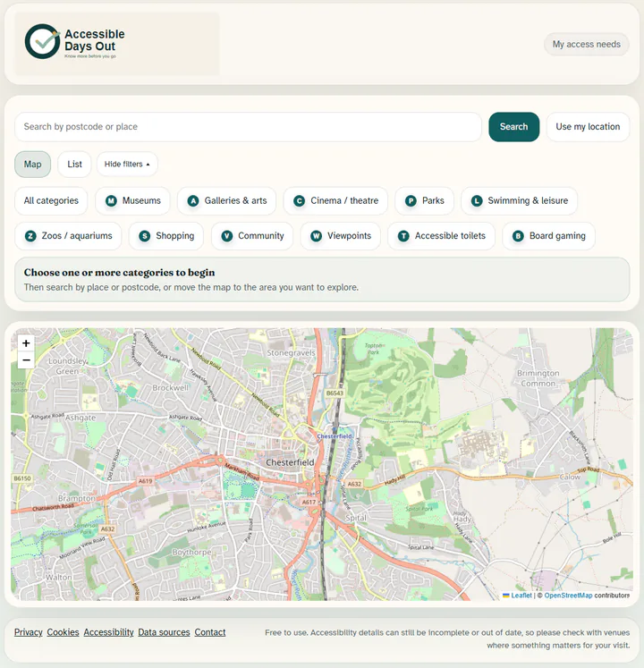Click the Brockwell map label
This screenshot has width=644, height=668.
click(171, 388)
